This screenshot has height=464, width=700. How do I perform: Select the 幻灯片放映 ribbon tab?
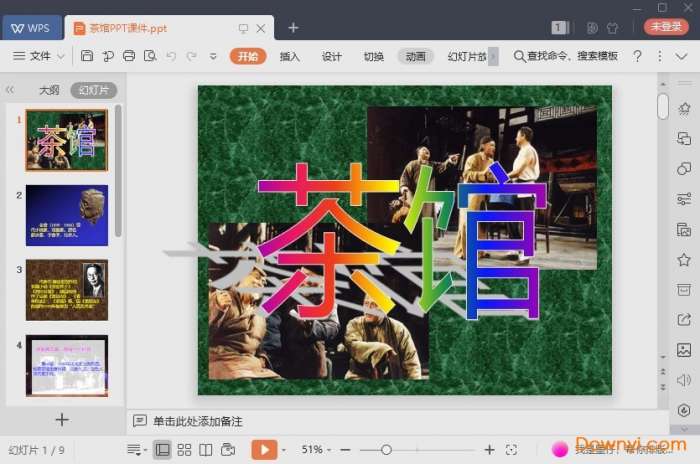(467, 56)
